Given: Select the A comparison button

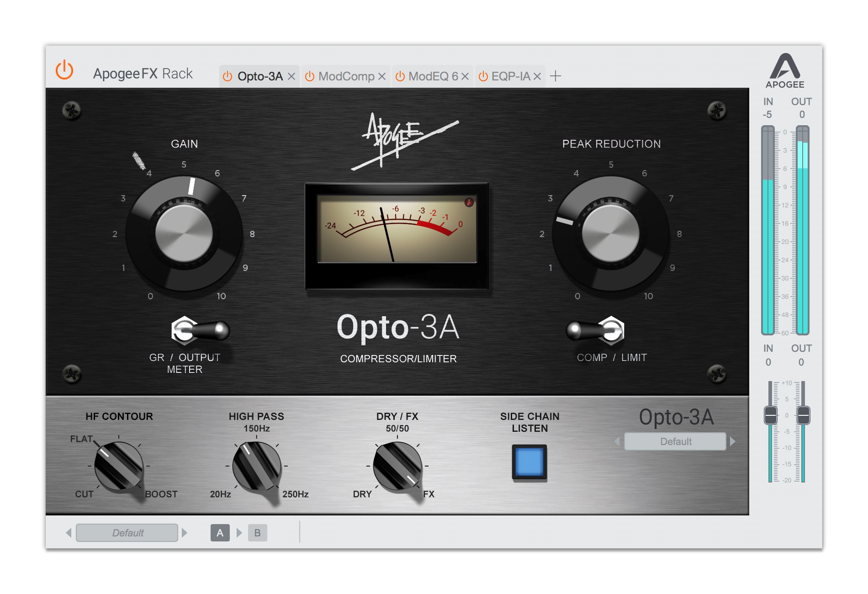Looking at the screenshot, I should (220, 532).
